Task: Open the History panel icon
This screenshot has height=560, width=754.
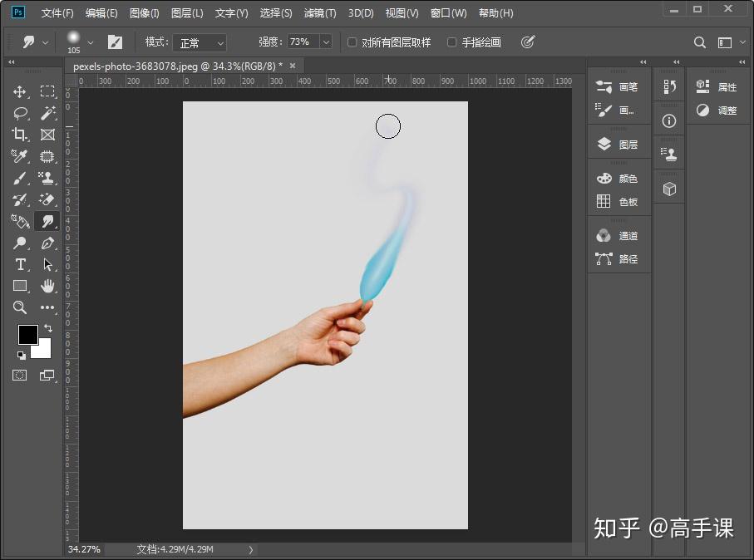Action: tap(669, 86)
